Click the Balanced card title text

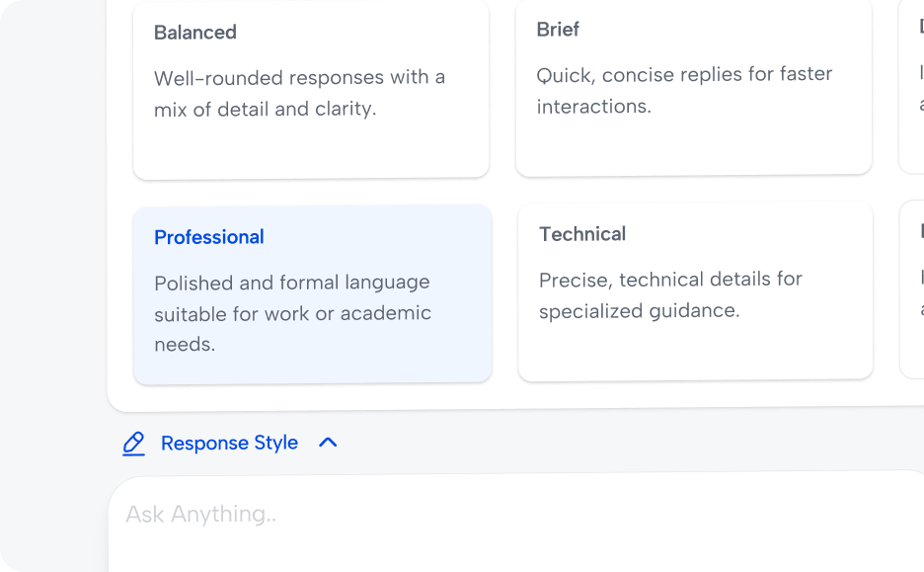coord(194,33)
